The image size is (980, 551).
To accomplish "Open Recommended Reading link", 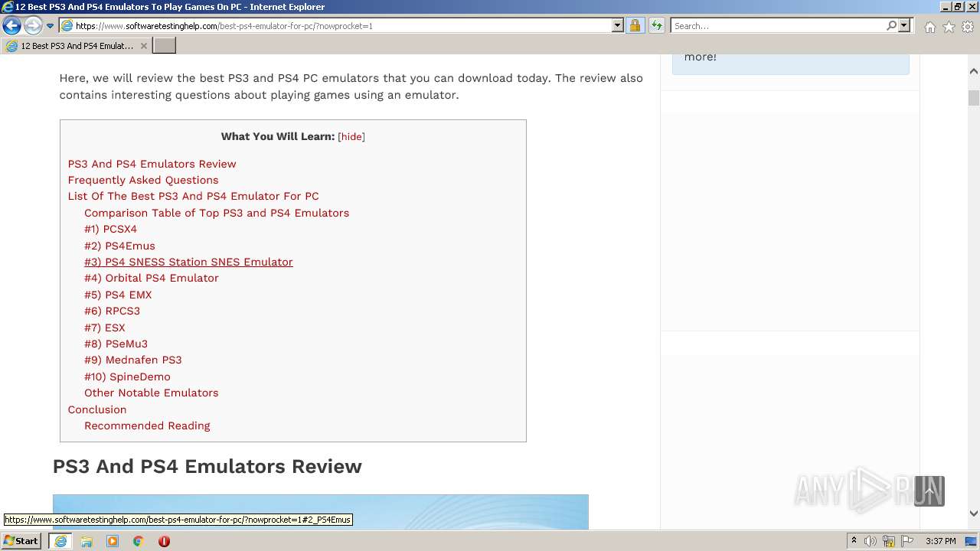I will 147,425.
